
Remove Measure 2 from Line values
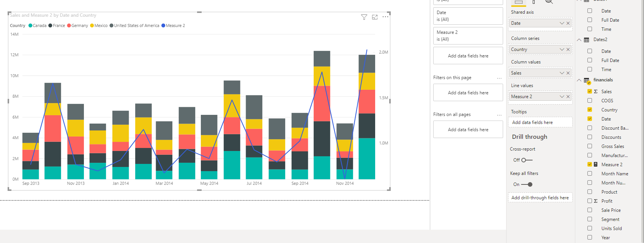tap(568, 97)
